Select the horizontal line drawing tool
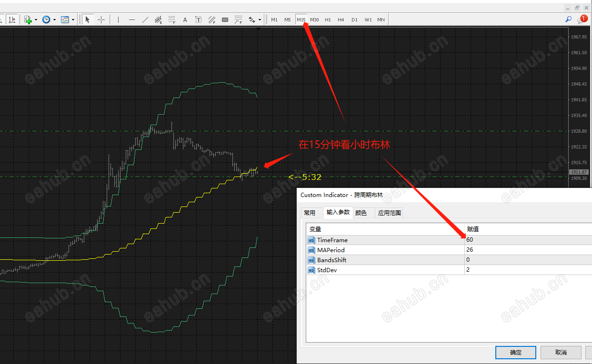 pos(132,20)
